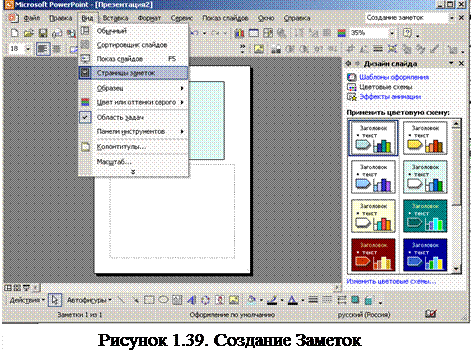Select the Line drawing tool
This screenshot has height=362, width=471.
[121, 300]
